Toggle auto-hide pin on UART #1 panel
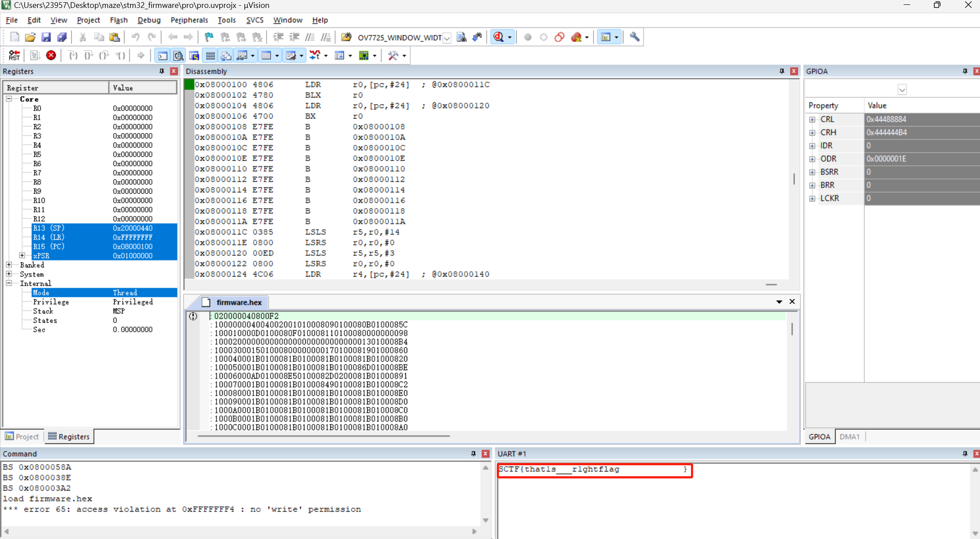The height and width of the screenshot is (539, 980). (x=965, y=453)
